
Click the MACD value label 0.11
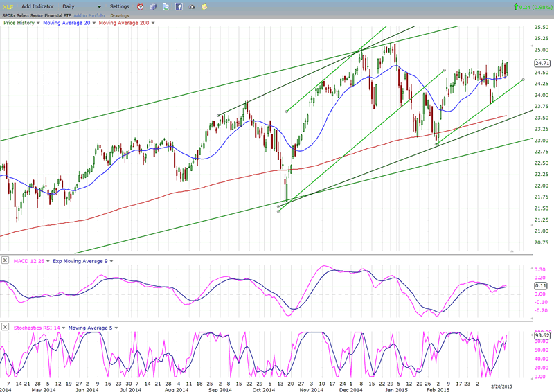pyautogui.click(x=541, y=285)
